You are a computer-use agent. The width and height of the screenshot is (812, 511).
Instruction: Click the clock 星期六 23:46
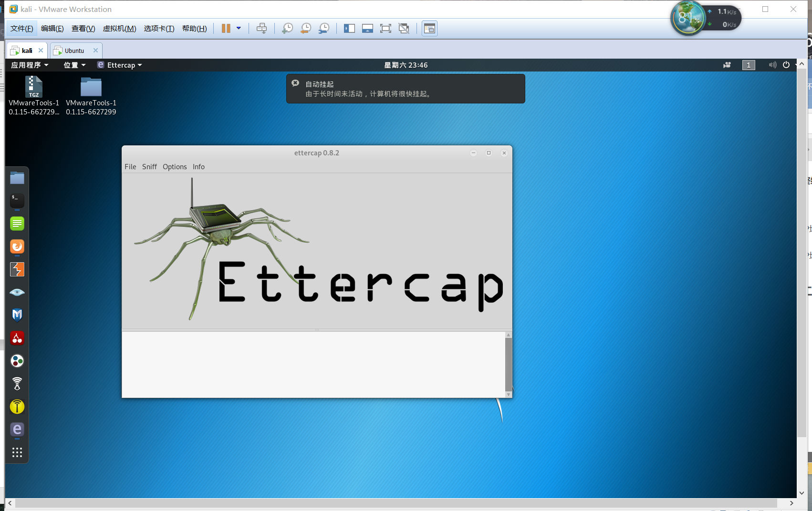pos(406,65)
